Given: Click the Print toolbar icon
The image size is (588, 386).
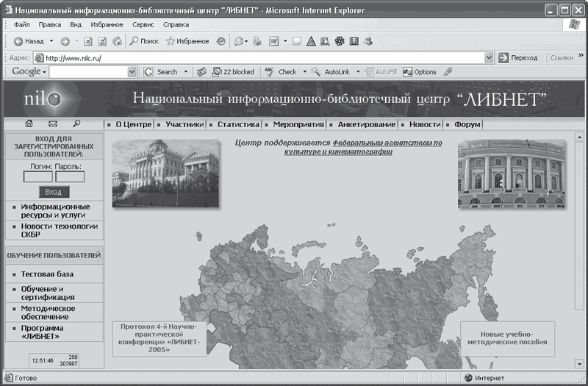Looking at the screenshot, I should pyautogui.click(x=257, y=41).
